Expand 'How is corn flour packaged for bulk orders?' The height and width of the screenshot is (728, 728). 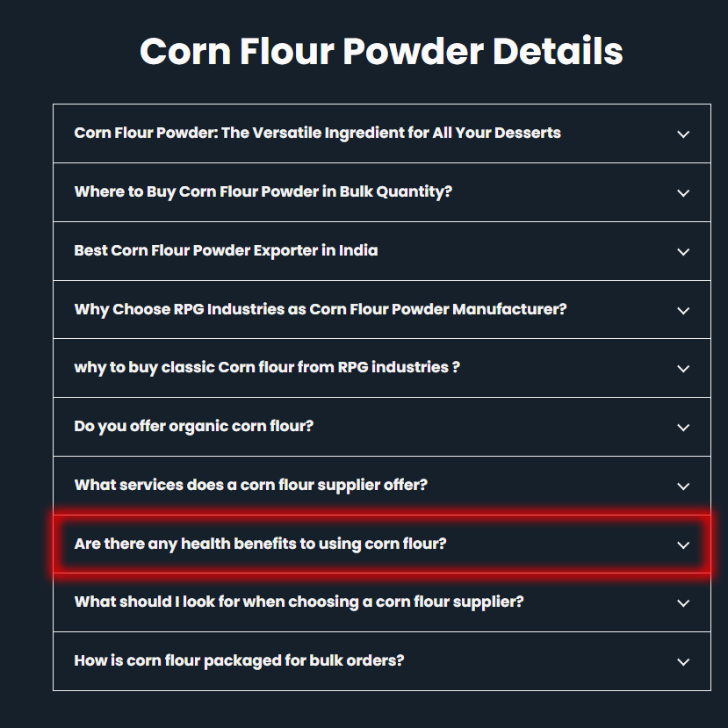point(239,661)
